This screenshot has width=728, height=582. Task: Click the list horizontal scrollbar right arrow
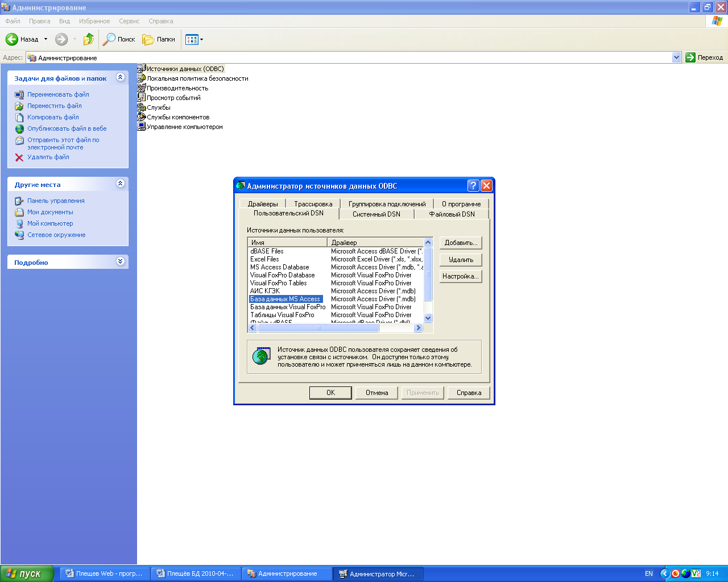[x=419, y=328]
